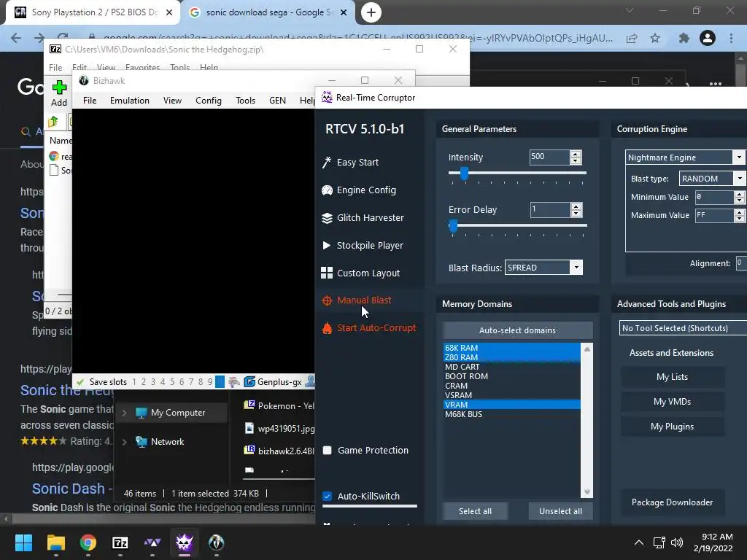Increase Error Delay stepper up arrow
Screen dimensions: 747x560
pyautogui.click(x=576, y=206)
